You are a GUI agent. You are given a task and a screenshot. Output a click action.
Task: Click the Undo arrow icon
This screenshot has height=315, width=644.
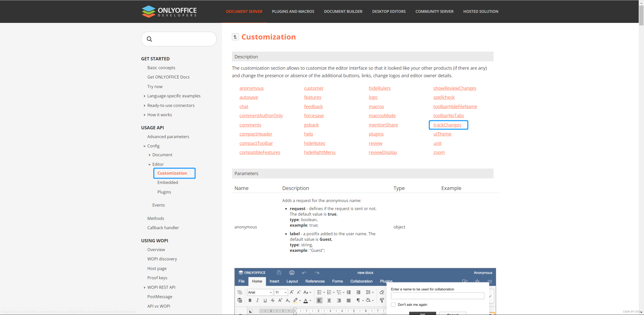tap(304, 273)
